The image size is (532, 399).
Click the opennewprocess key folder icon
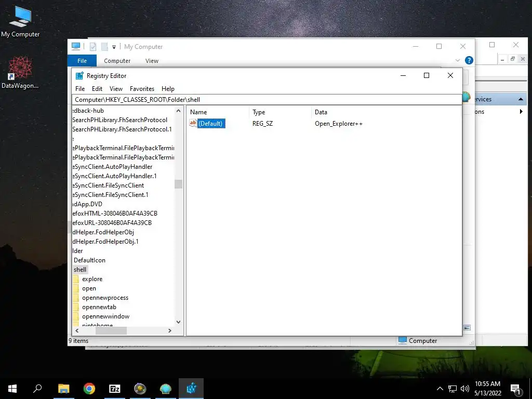76,298
